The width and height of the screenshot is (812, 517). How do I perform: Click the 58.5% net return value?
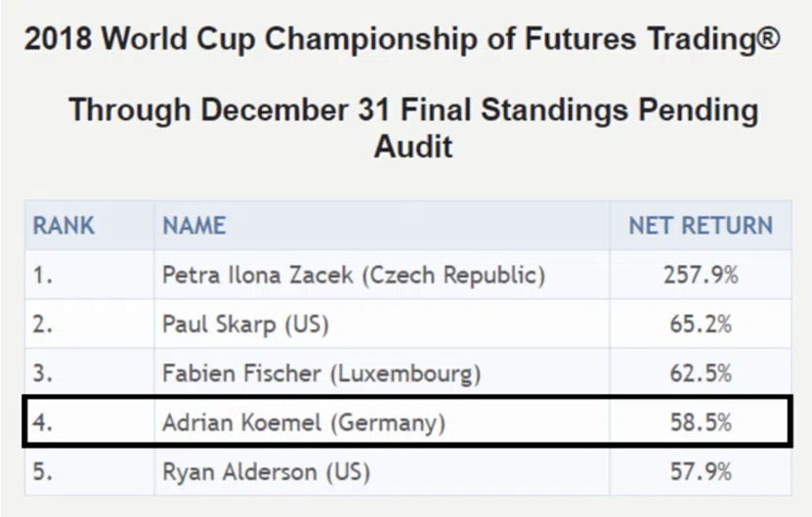tap(701, 423)
